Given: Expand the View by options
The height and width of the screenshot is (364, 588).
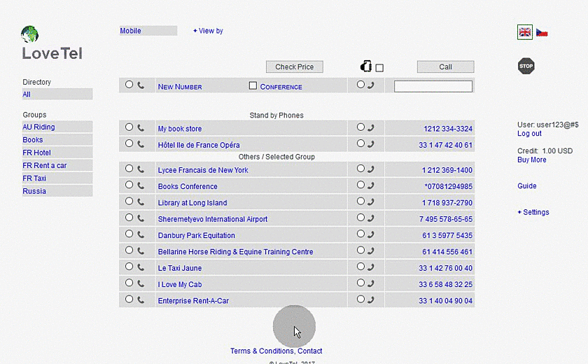Looking at the screenshot, I should coord(208,31).
